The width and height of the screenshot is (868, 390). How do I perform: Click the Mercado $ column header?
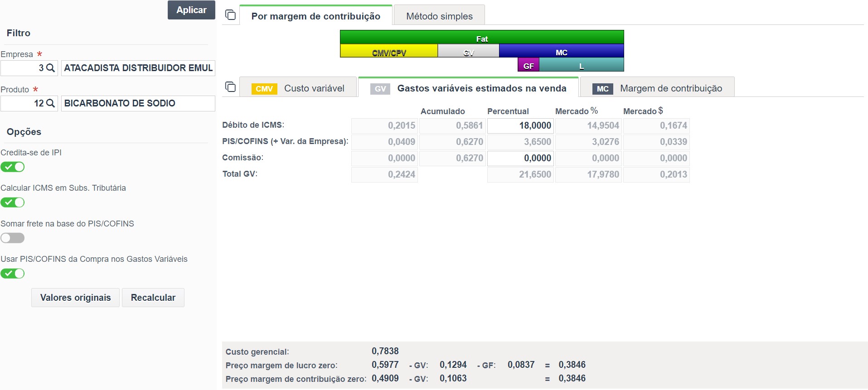tap(643, 111)
